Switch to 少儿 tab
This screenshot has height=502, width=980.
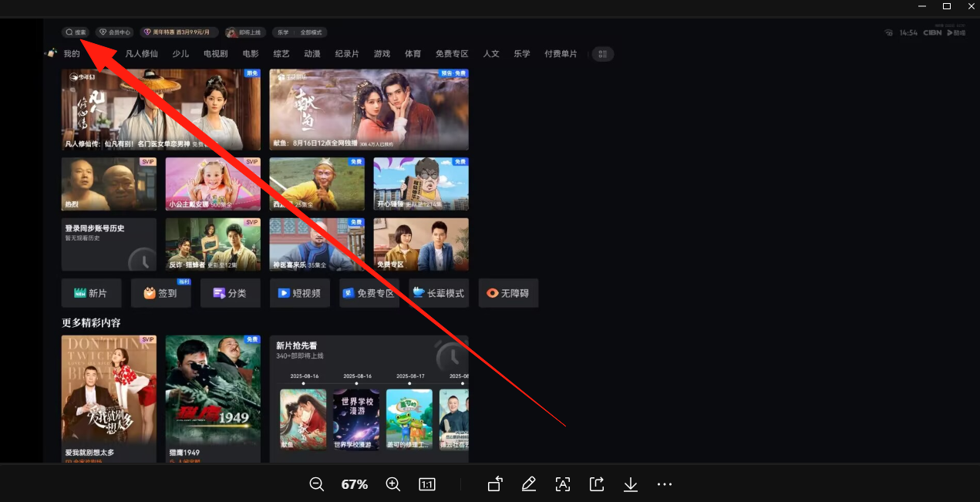[180, 54]
